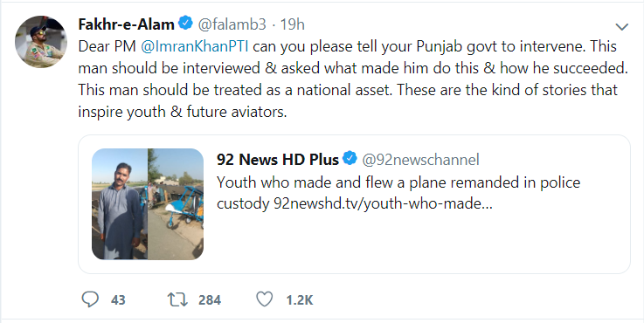This screenshot has height=323, width=644.
Task: View the 284 retweets count
Action: tap(210, 300)
